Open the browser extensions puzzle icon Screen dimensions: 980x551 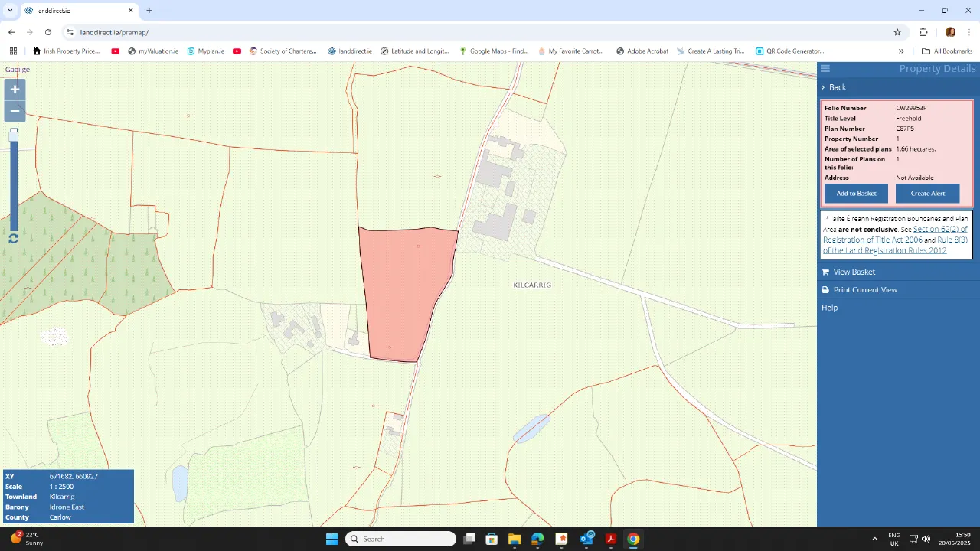(923, 32)
